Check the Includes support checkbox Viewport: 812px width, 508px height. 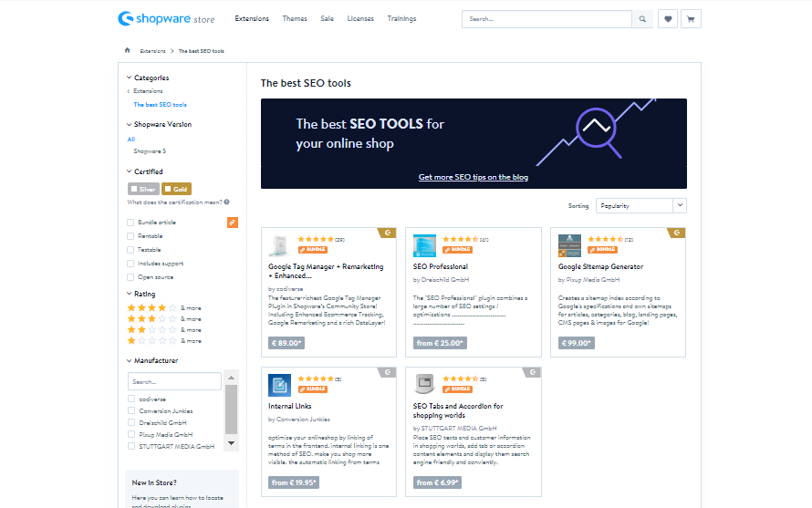(x=130, y=264)
